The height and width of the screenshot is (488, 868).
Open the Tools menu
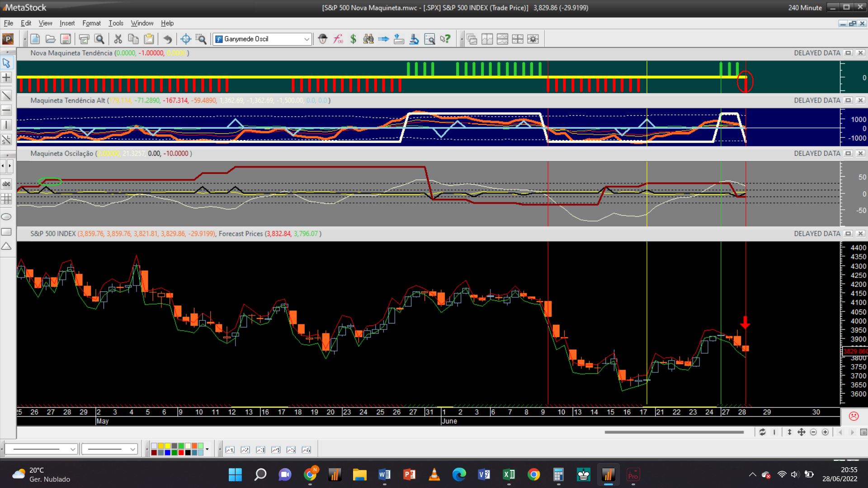116,23
